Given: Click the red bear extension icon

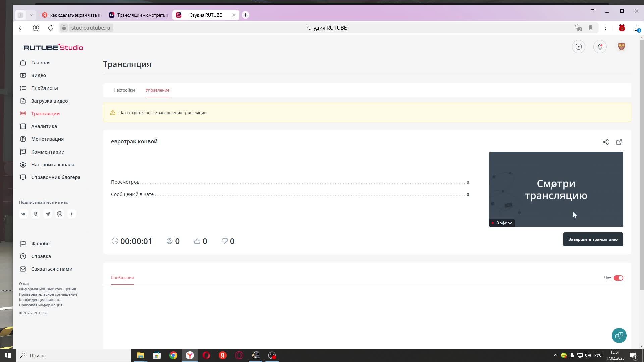Looking at the screenshot, I should click(x=622, y=28).
